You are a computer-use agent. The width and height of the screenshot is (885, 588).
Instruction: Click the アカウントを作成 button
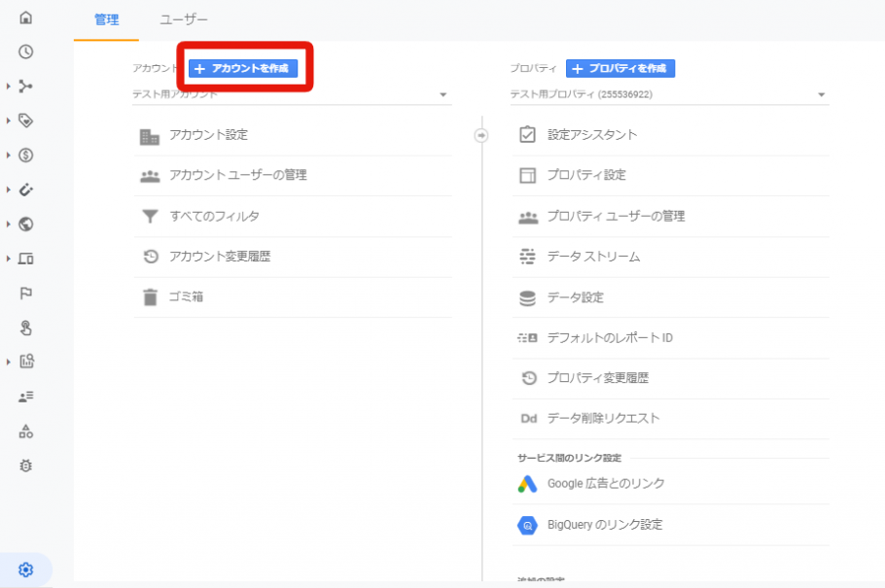click(x=243, y=68)
